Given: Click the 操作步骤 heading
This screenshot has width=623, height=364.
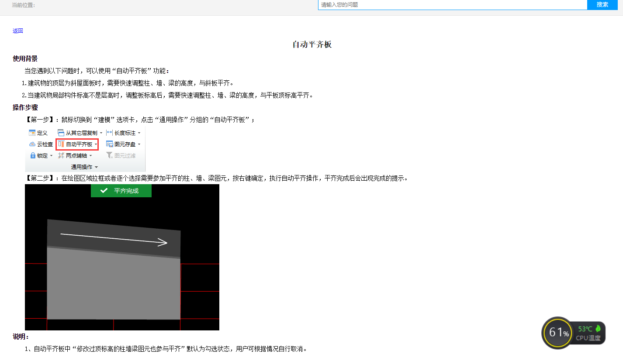Looking at the screenshot, I should pyautogui.click(x=25, y=107).
